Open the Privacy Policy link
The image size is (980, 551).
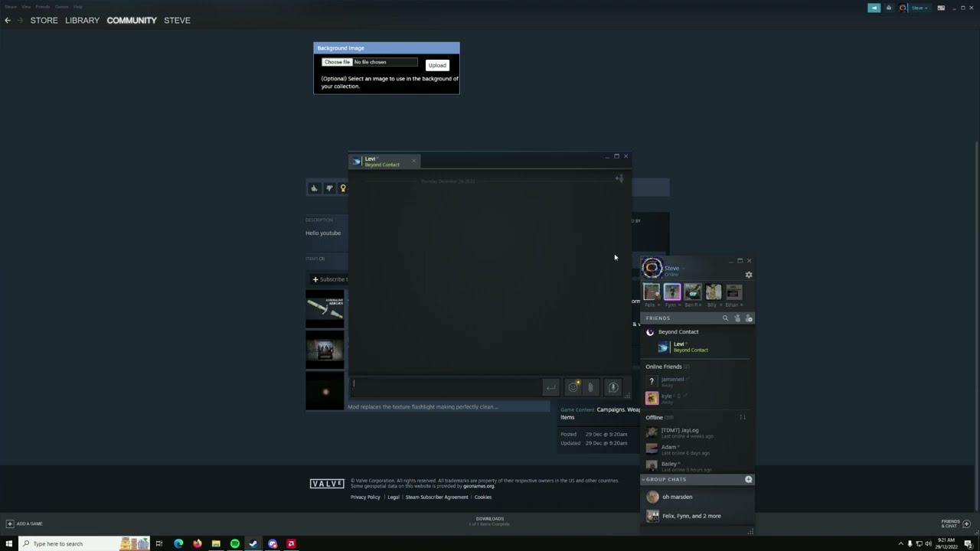coord(365,497)
